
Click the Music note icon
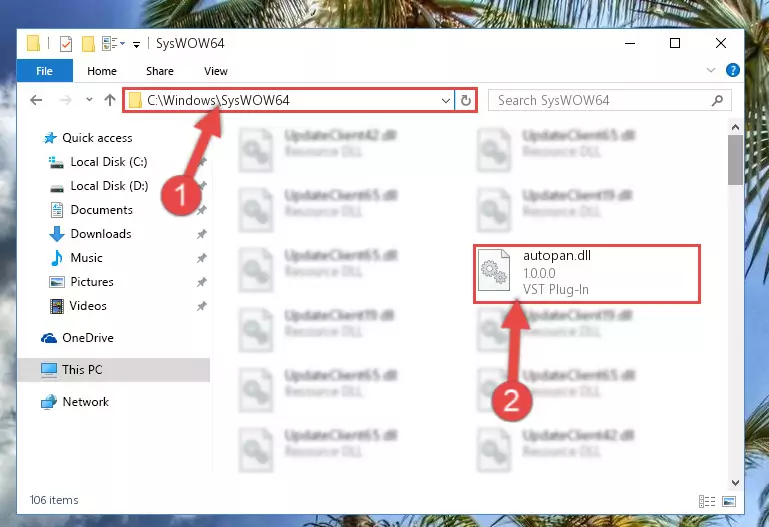57,258
